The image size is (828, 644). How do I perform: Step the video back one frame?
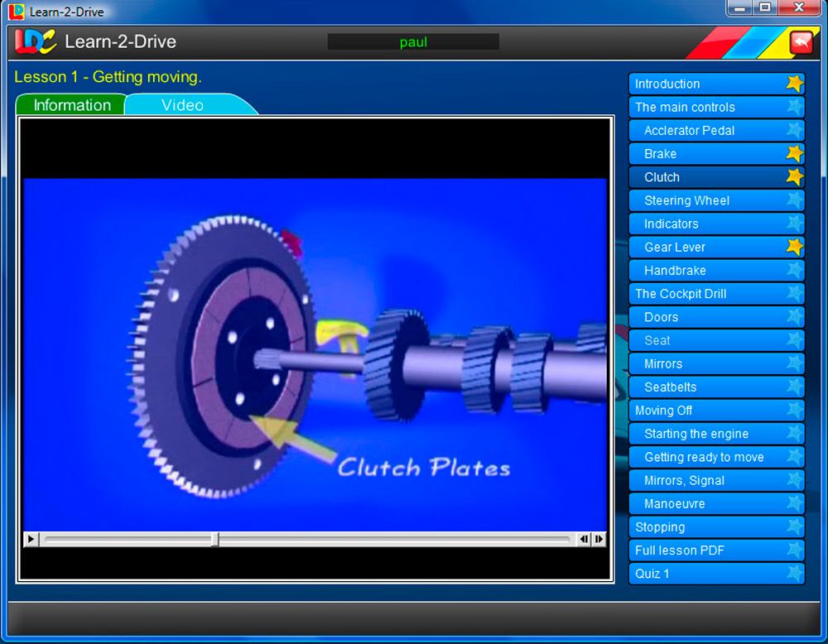584,539
